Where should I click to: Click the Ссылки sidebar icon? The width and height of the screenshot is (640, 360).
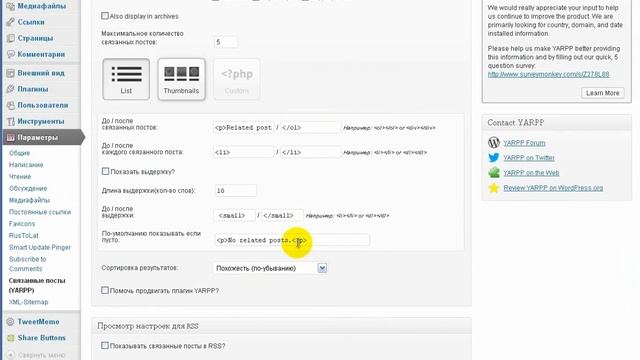tap(11, 22)
